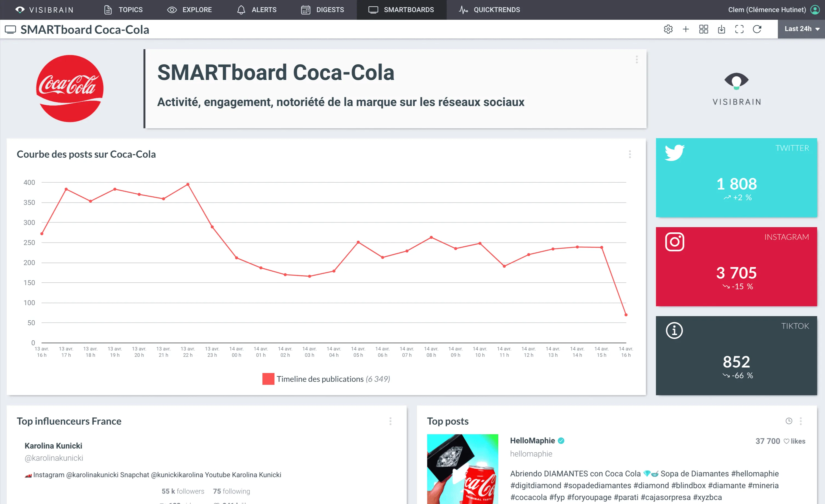The width and height of the screenshot is (825, 504).
Task: Open the Digests menu
Action: 322,10
